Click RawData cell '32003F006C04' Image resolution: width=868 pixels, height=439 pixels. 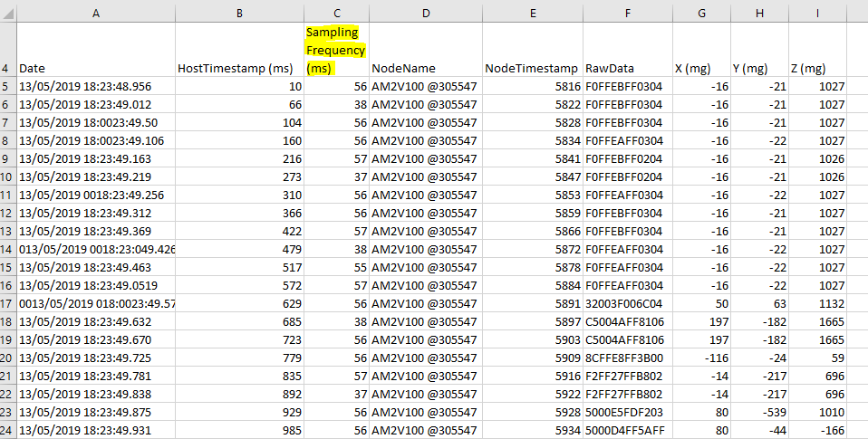click(628, 303)
